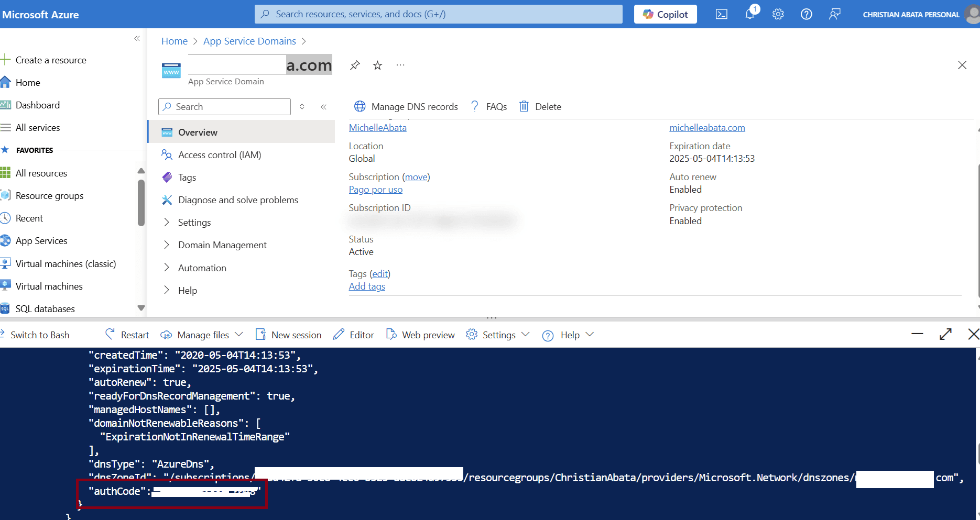Viewport: 980px width, 520px height.
Task: Open the CHRISTIAN ABATA PERSONAL account menu
Action: coord(920,15)
